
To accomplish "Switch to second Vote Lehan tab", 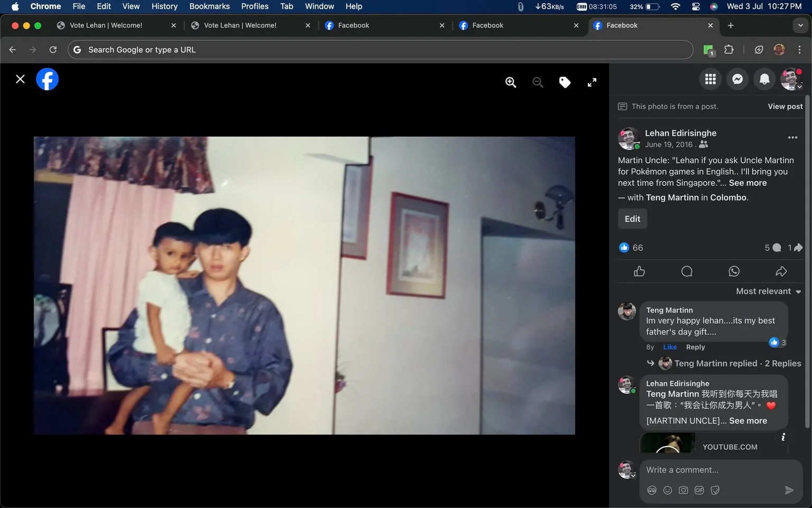I will point(251,25).
